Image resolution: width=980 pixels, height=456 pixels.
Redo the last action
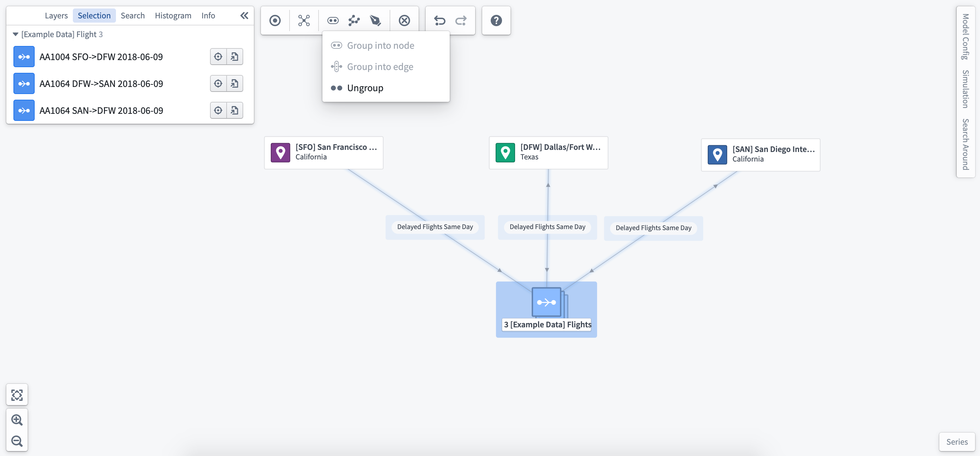[461, 21]
